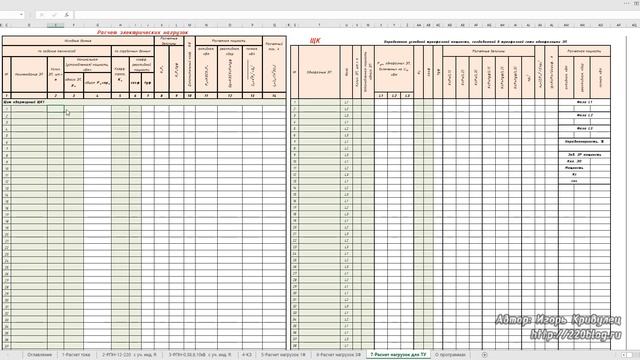Select the 'L3' sub-header under Рэп column
Image resolution: width=640 pixels, height=360 pixels.
[x=407, y=96]
